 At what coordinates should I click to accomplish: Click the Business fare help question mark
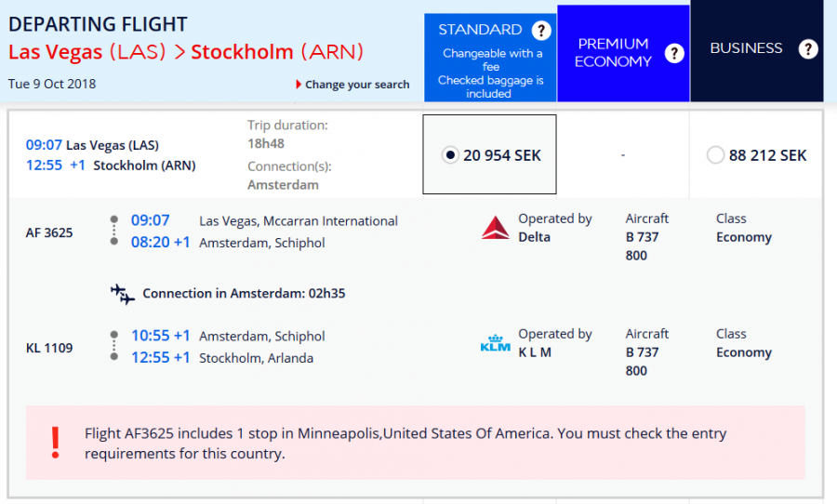pos(808,48)
